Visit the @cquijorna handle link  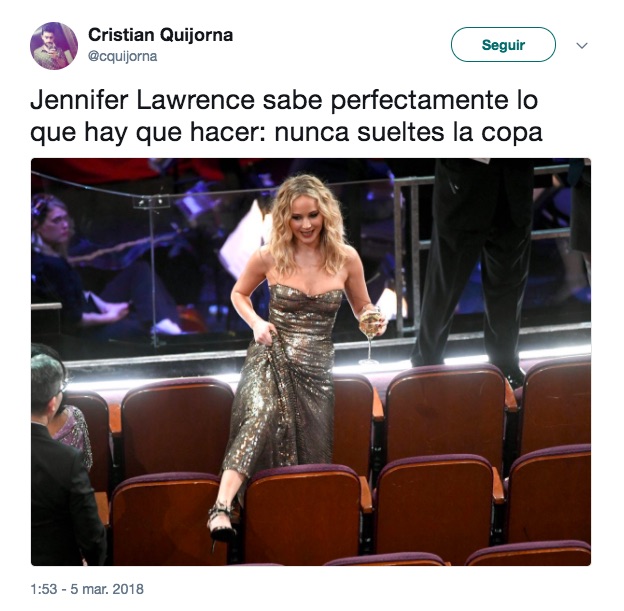pos(123,57)
